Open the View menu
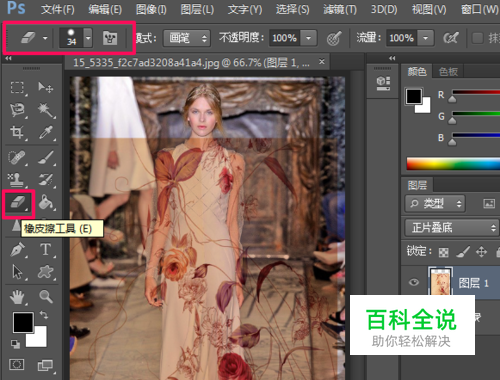Viewport: 500px width, 380px height. [x=429, y=9]
